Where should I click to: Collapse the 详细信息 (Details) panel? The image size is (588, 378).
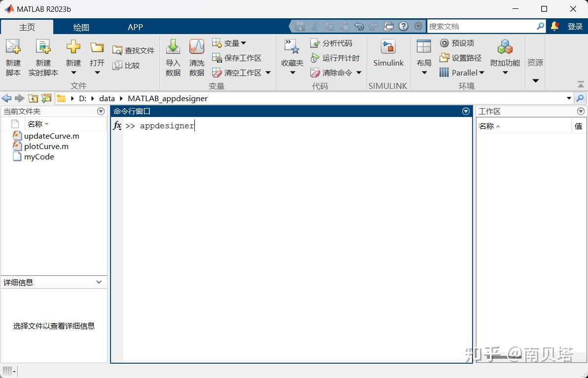(99, 282)
